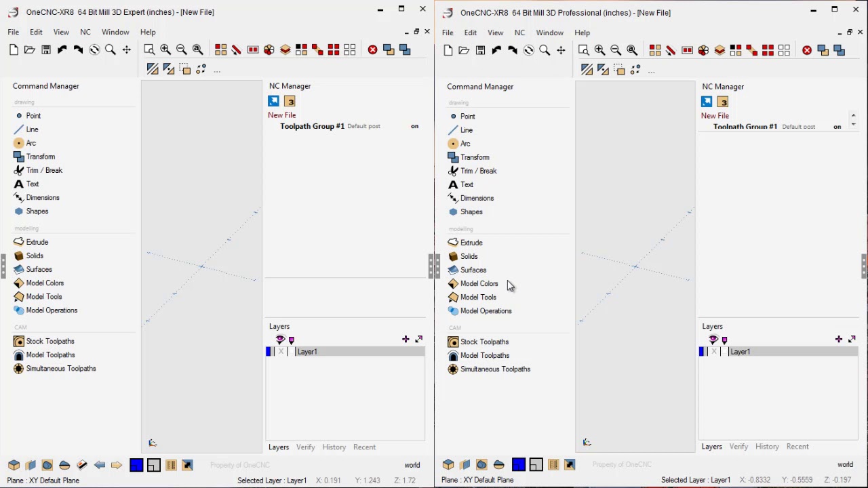This screenshot has width=868, height=488.
Task: Click NC Manager scrollbar down arrow in Professional
Action: coord(853,125)
